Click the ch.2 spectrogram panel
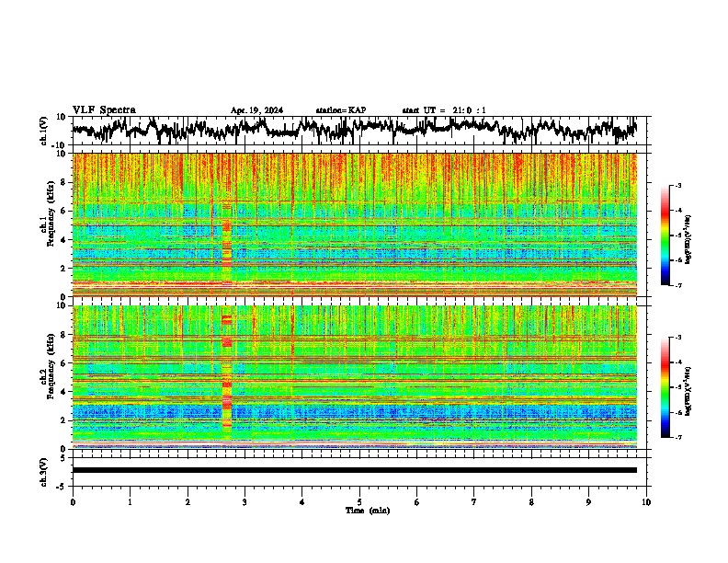This screenshot has height=563, width=728. (x=355, y=377)
